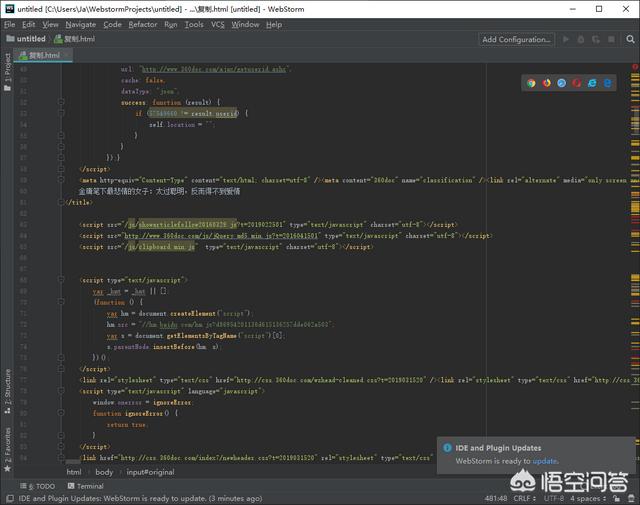The height and width of the screenshot is (505, 640).
Task: Click the WebStorm logo in title bar
Action: 10,9
